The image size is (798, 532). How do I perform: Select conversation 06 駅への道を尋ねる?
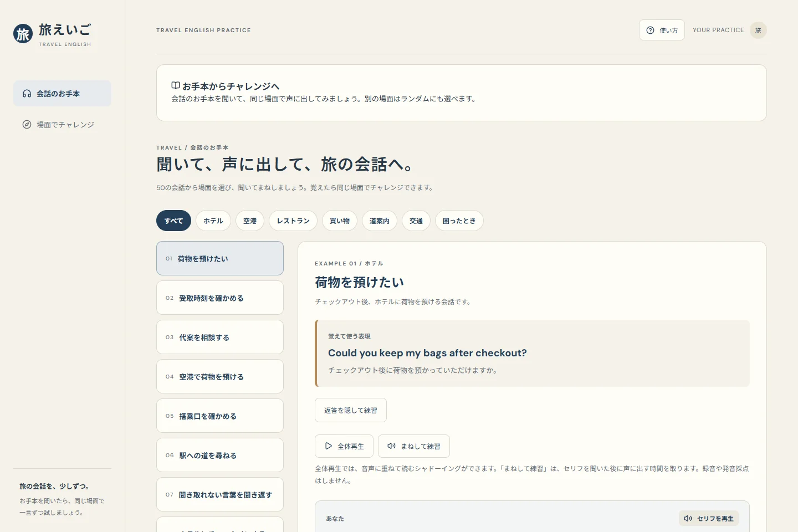(x=220, y=455)
